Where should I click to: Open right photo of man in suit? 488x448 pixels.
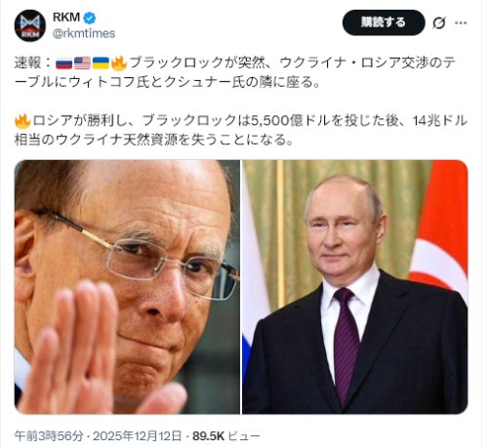click(x=355, y=287)
